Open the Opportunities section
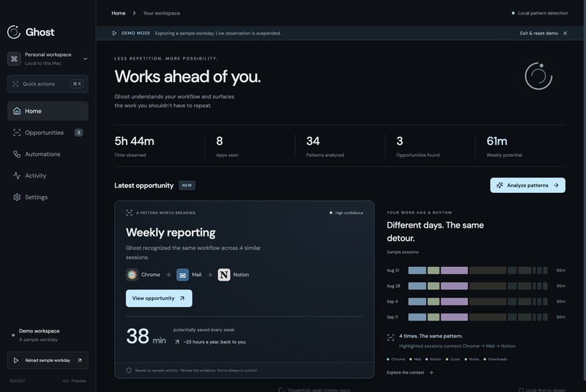This screenshot has width=586, height=392. 48,132
